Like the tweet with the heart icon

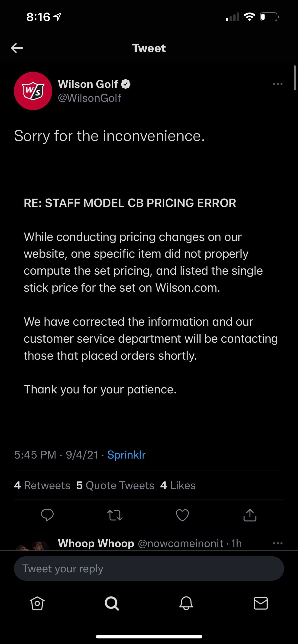pos(182,515)
